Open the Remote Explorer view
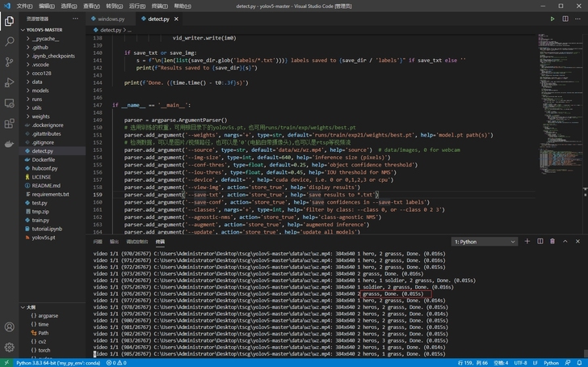Screen dimensions: 588x367 10,103
